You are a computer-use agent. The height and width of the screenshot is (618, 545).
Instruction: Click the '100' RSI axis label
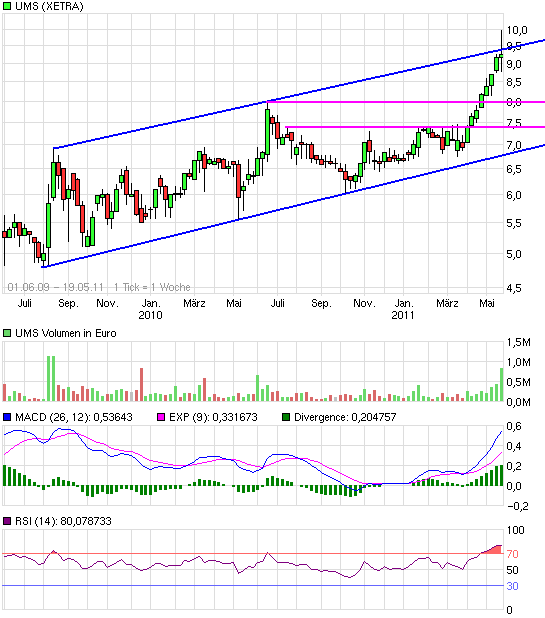pos(515,530)
